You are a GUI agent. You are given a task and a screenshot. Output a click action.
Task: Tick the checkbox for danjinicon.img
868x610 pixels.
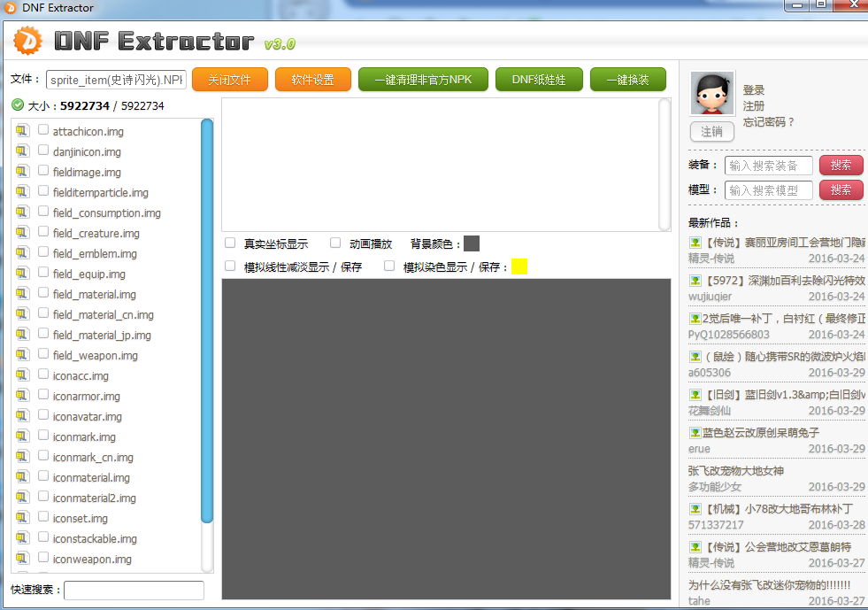coord(43,151)
